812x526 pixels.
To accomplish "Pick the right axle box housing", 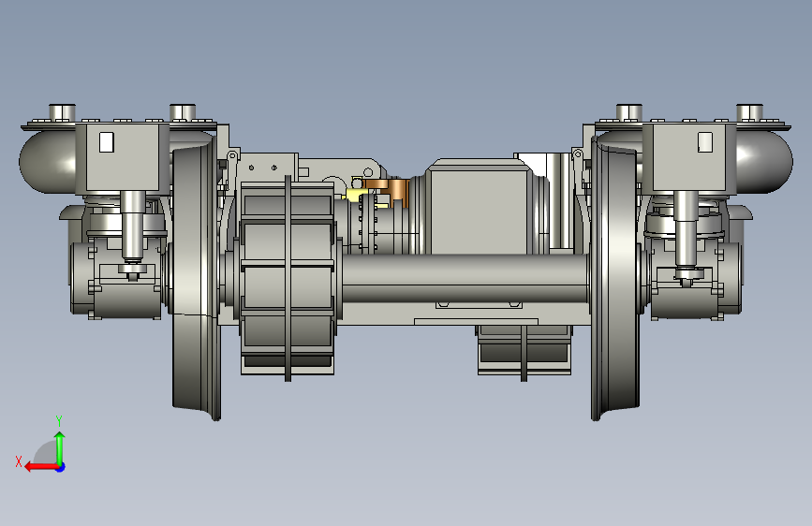I will [x=696, y=280].
